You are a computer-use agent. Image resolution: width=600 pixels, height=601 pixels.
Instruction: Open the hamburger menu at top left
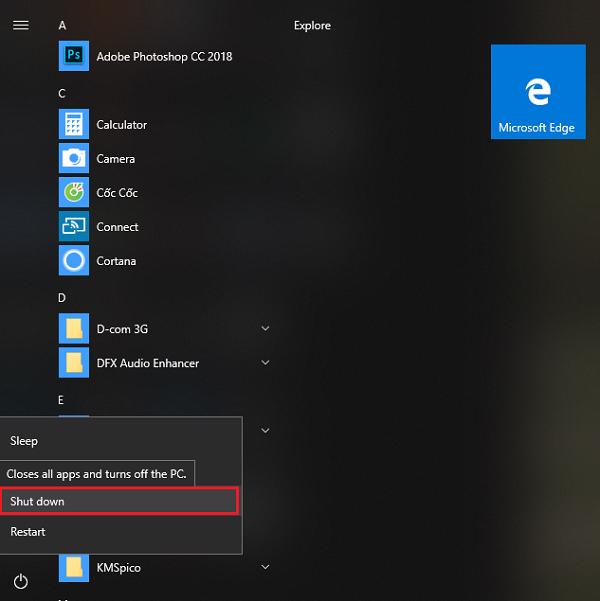coord(20,25)
